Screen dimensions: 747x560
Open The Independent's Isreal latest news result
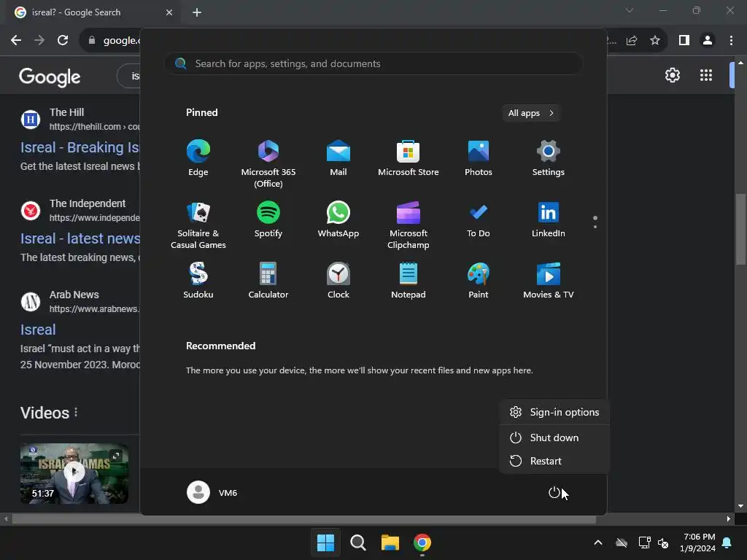click(80, 238)
